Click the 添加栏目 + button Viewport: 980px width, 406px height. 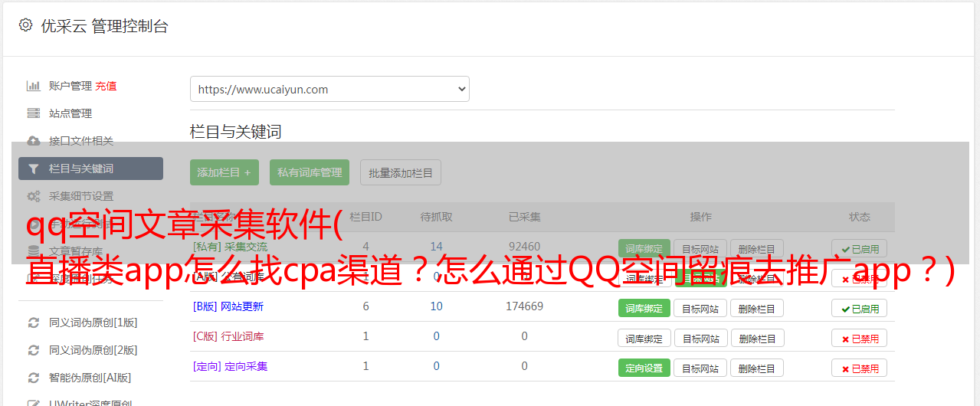(x=225, y=172)
